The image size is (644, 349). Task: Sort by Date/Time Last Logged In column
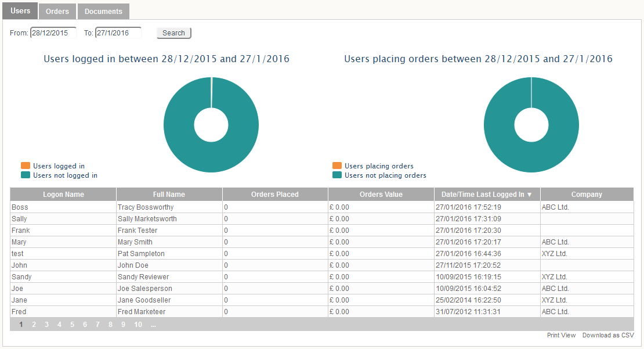(487, 195)
